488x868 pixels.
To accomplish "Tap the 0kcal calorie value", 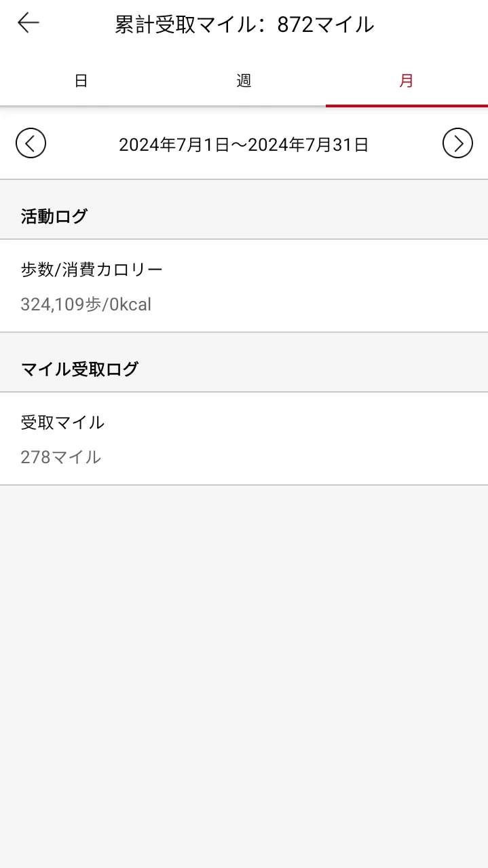I will point(130,304).
